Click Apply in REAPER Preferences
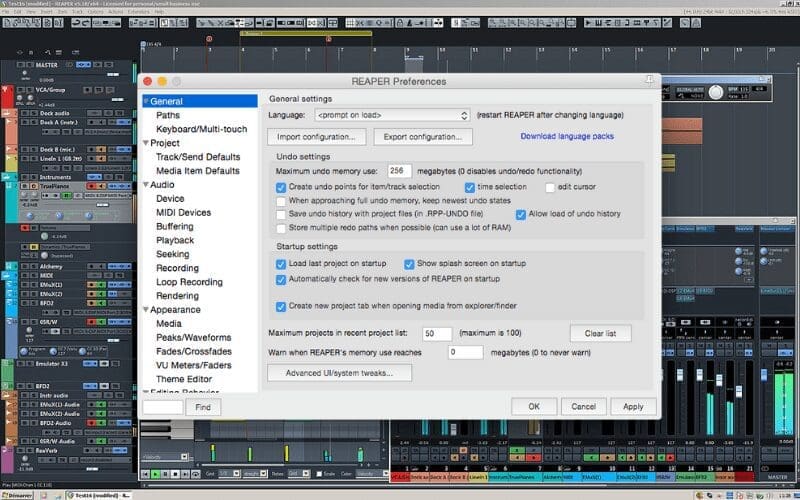Viewport: 800px width, 500px height. click(x=633, y=407)
